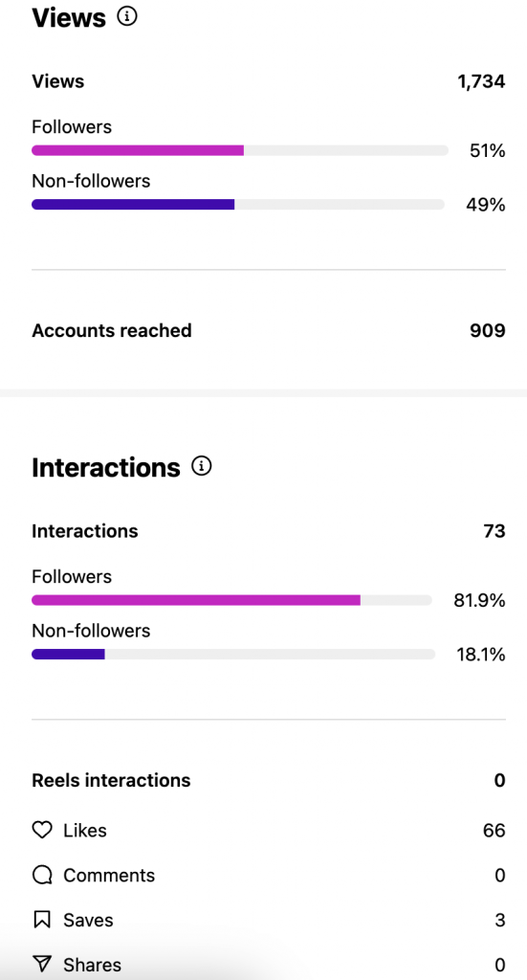Click the 73 interactions total
This screenshot has width=527, height=980.
click(494, 530)
